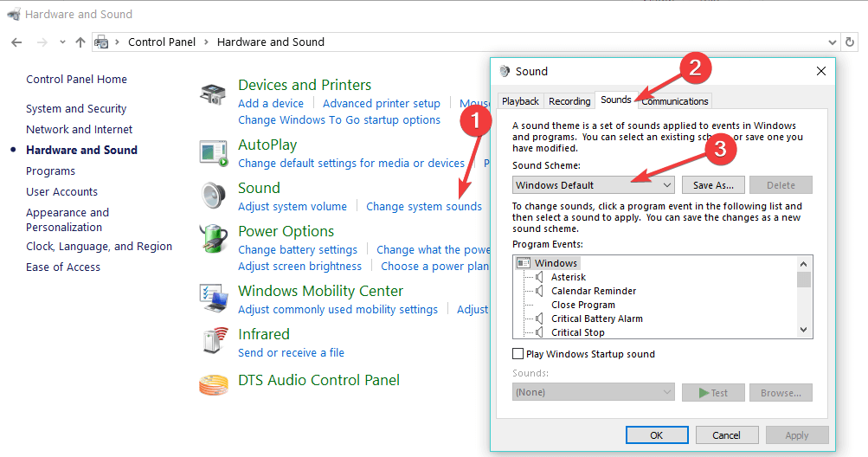Open the DTS Audio Control Panel heading

pos(318,380)
